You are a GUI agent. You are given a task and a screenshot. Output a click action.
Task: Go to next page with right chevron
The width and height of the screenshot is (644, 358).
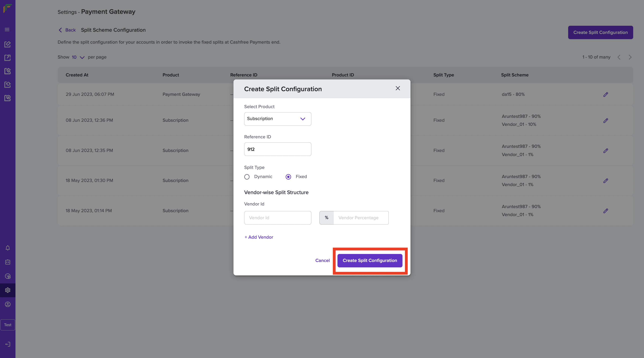tap(630, 57)
